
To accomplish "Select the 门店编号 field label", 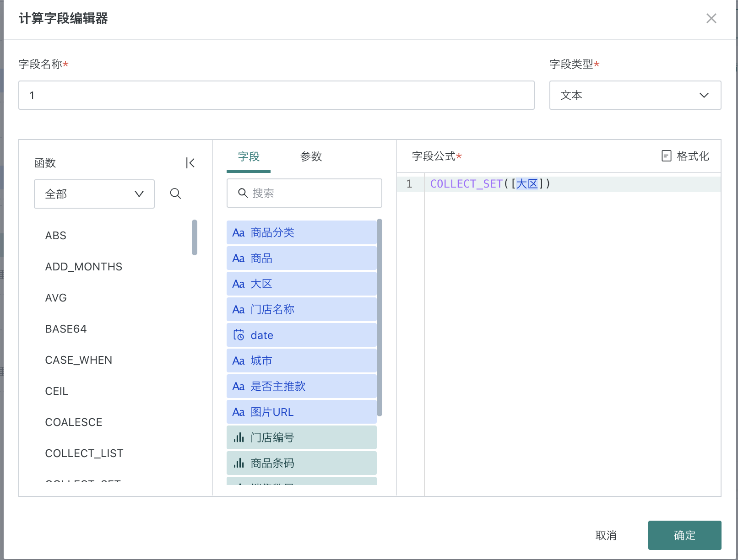I will 272,438.
